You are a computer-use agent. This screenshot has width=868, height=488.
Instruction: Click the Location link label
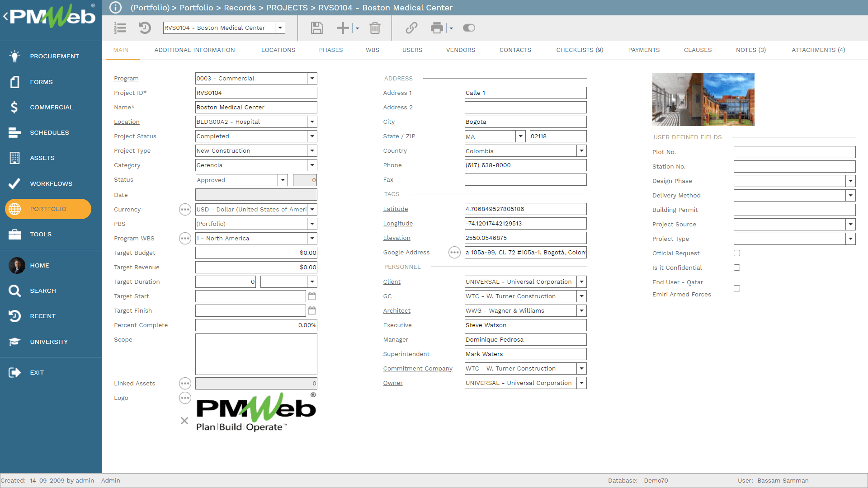[x=127, y=122]
